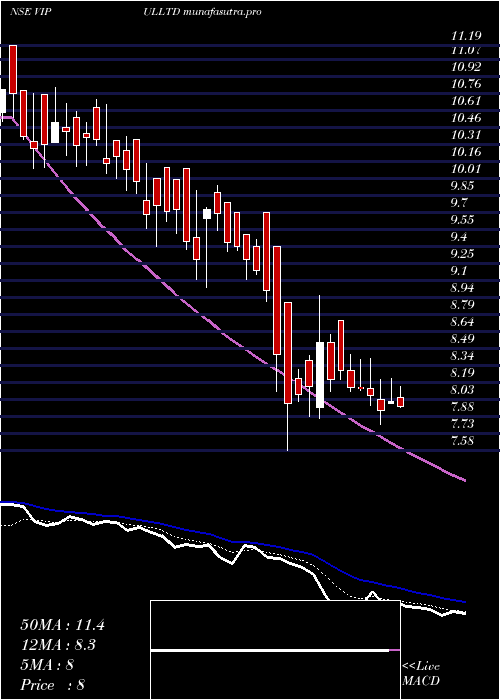This screenshot has width=500, height=700.
Task: Click the 9.7 price axis label
Action: click(460, 203)
